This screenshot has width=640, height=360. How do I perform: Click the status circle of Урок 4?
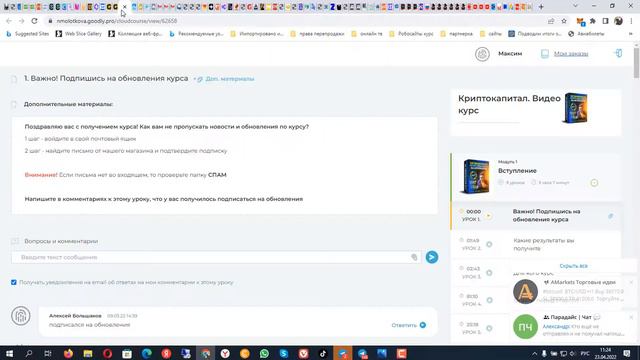[x=489, y=300]
